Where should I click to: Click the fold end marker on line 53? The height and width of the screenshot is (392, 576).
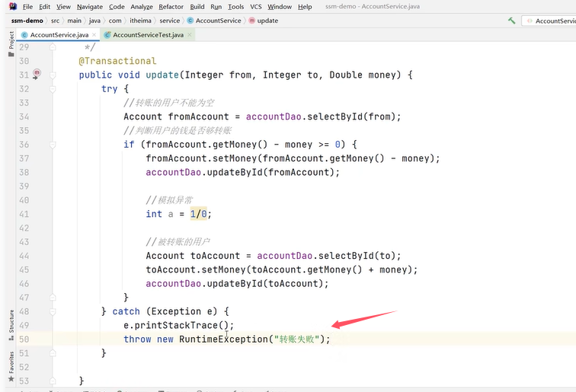click(53, 381)
